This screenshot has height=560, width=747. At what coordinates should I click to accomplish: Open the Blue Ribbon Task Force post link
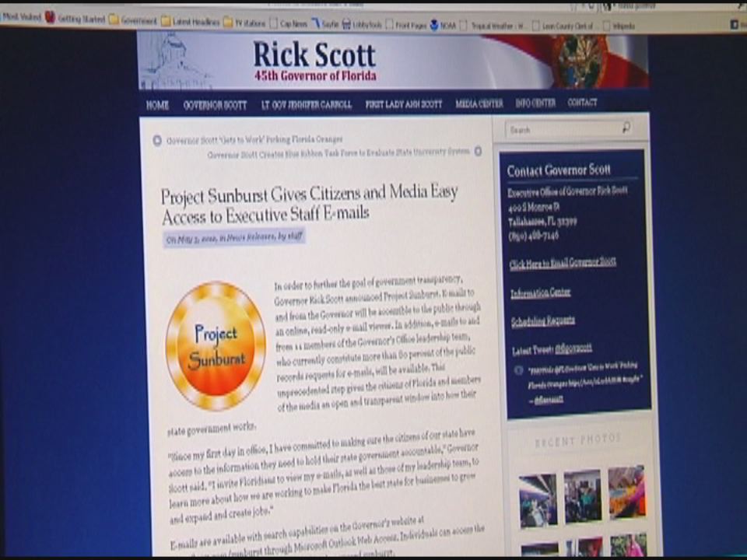coord(338,153)
